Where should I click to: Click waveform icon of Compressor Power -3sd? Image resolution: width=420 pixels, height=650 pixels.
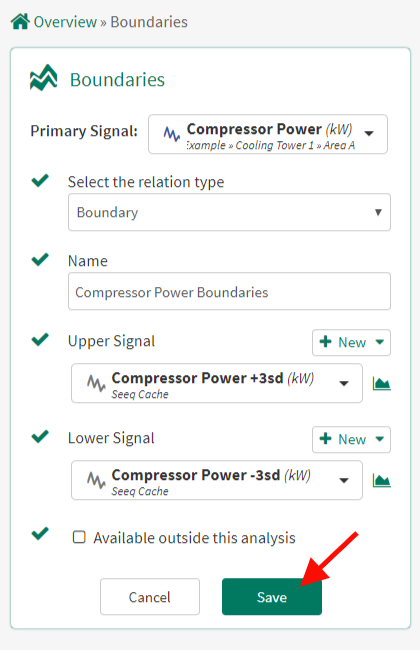[x=96, y=480]
